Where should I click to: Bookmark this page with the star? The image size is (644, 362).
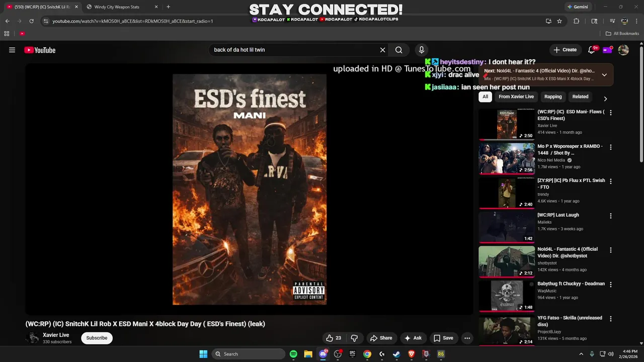click(559, 21)
